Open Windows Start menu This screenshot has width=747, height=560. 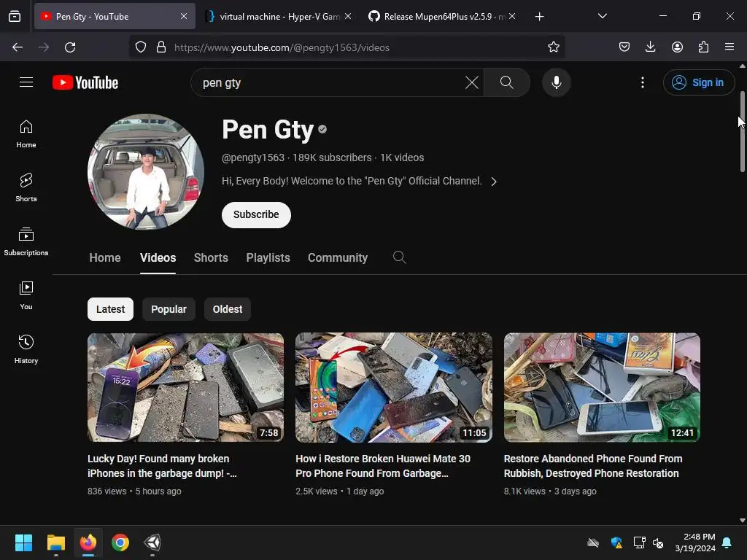click(23, 542)
